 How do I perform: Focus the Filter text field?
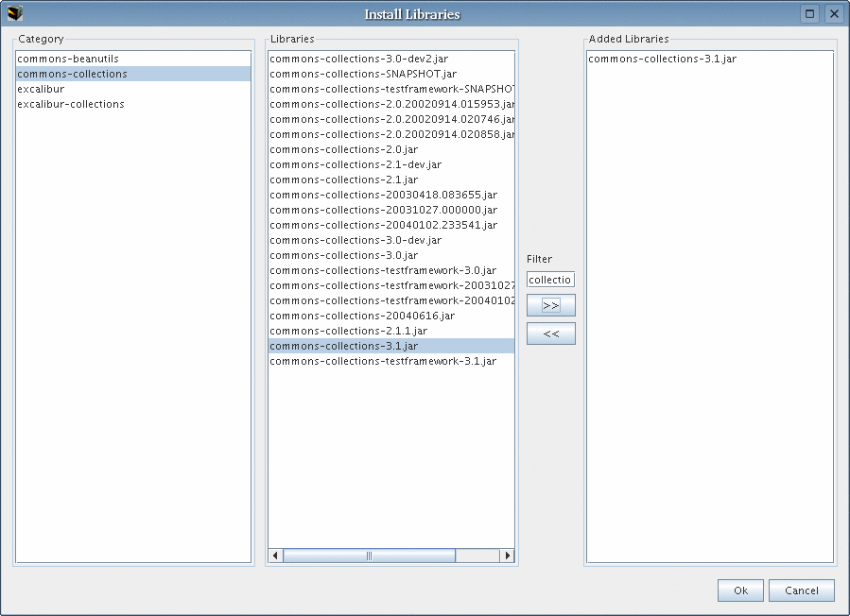tap(550, 280)
